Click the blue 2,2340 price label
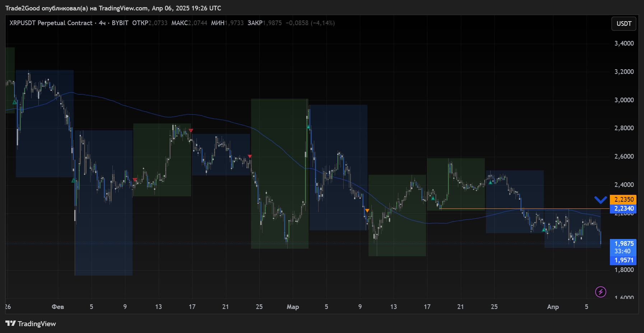This screenshot has height=333, width=644. click(x=623, y=208)
